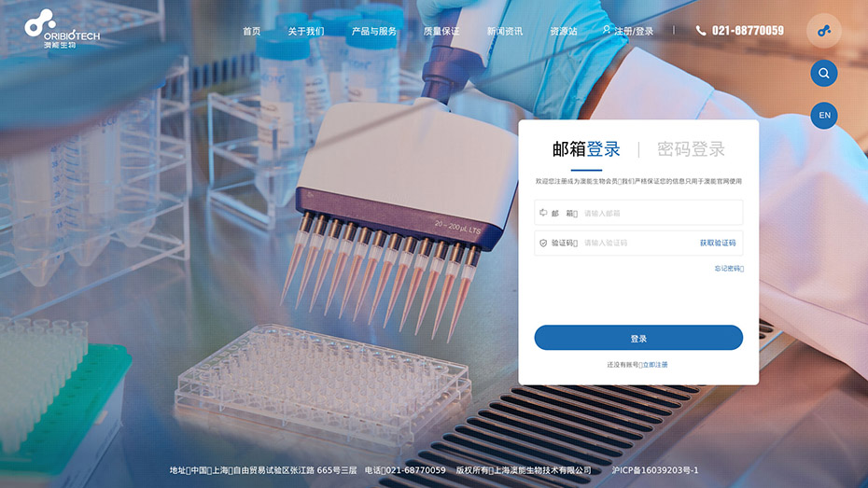The height and width of the screenshot is (488, 868).
Task: Click the mail icon in the 邮箱 field
Action: (543, 213)
